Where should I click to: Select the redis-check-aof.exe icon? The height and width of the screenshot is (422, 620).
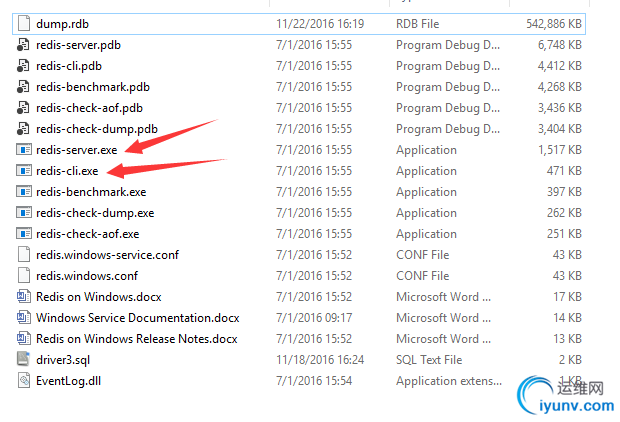[x=25, y=233]
